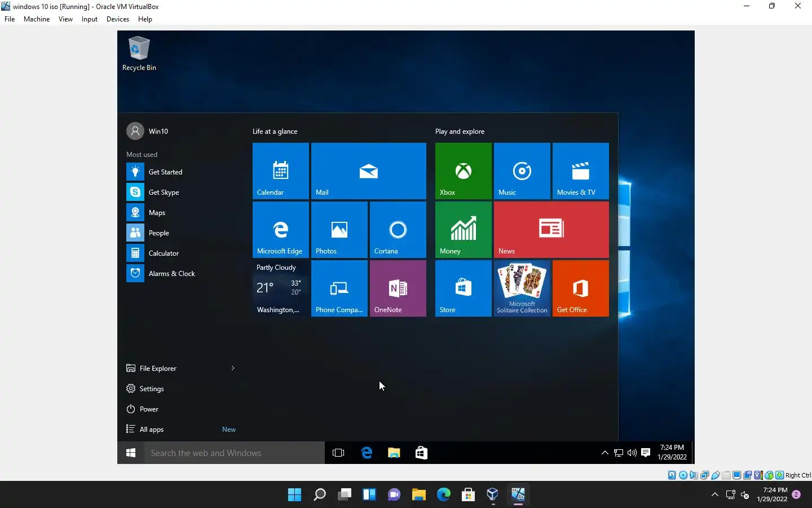Open the Movies & TV tile
The height and width of the screenshot is (508, 812).
click(x=581, y=171)
